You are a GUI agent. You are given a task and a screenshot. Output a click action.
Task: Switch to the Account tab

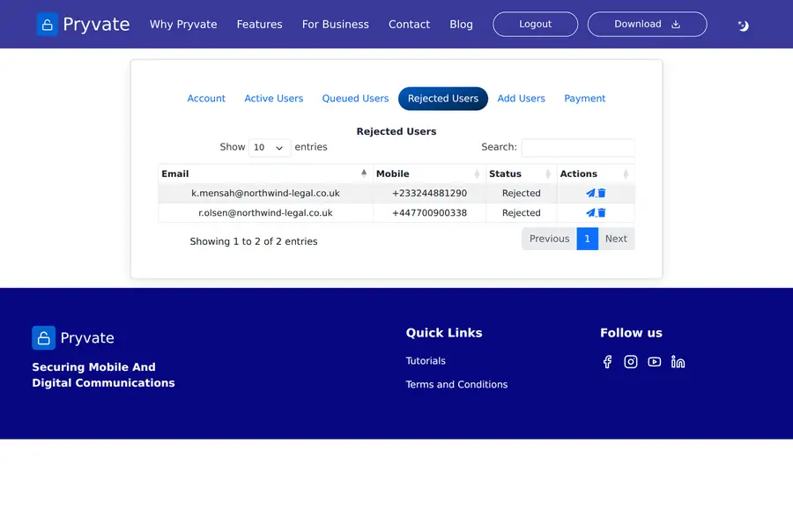tap(206, 99)
